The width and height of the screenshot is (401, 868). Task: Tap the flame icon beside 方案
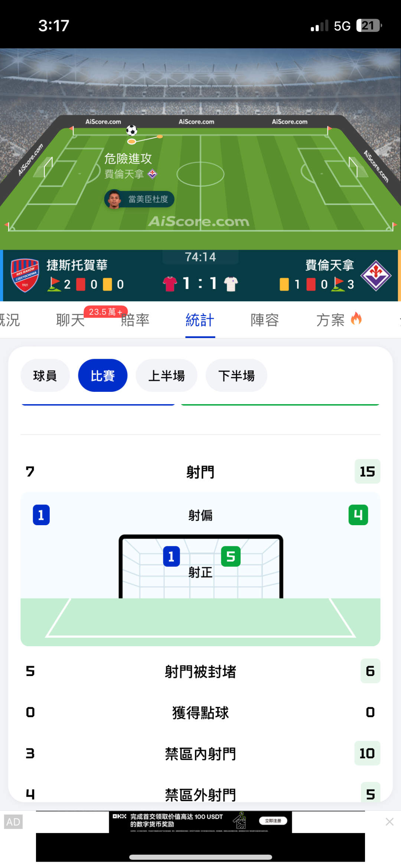356,319
